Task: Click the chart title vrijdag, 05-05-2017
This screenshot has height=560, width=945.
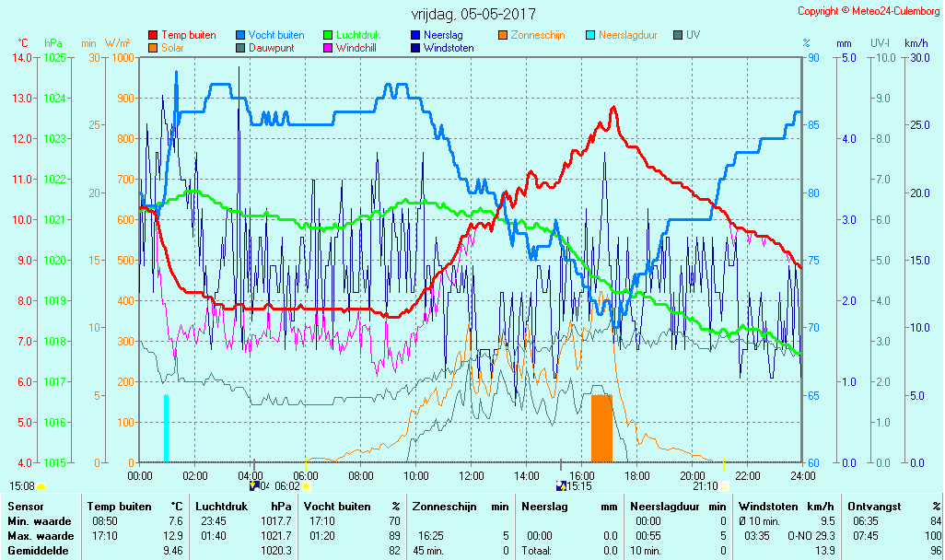Action: point(472,14)
